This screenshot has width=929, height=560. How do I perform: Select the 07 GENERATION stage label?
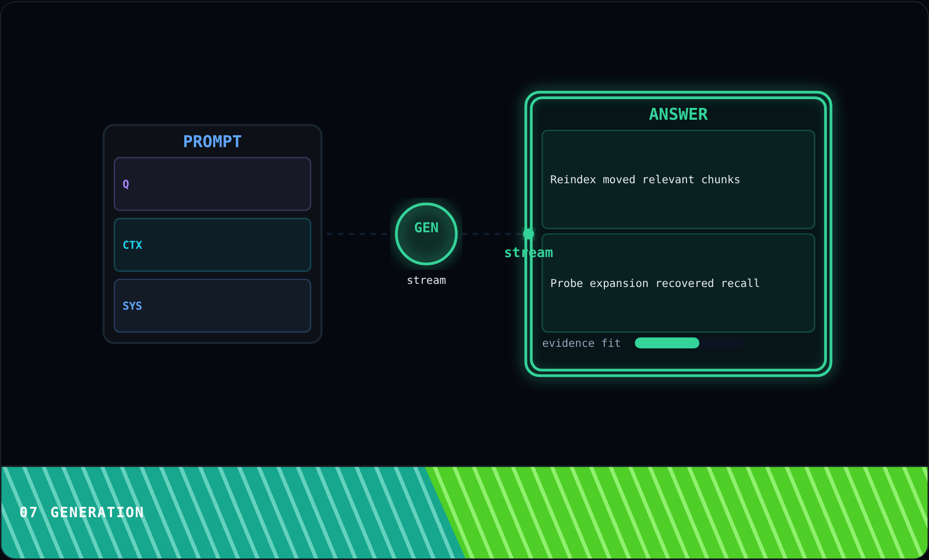coord(82,512)
